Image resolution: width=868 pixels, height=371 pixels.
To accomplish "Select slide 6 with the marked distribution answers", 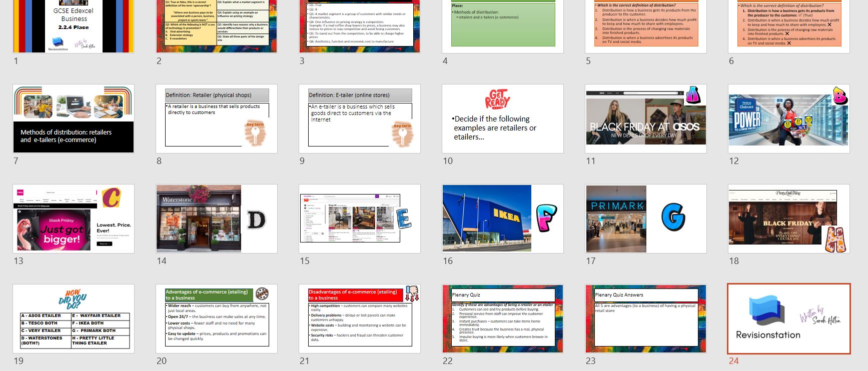I will (789, 26).
